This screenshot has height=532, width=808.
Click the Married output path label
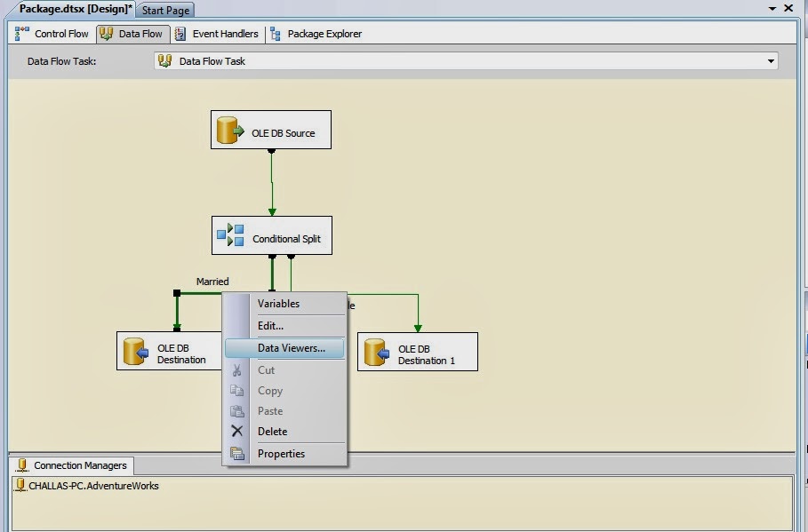point(211,281)
